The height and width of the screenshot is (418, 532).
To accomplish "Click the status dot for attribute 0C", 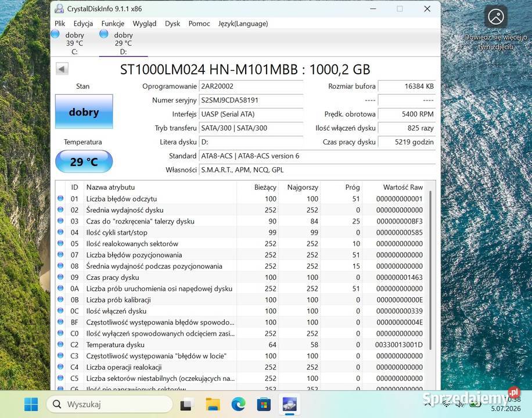I will [60, 311].
